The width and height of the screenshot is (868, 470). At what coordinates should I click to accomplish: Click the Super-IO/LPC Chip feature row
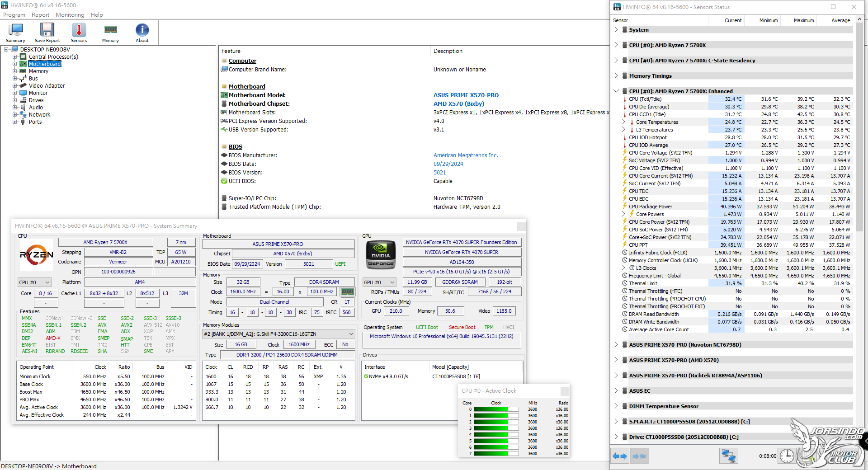point(414,198)
